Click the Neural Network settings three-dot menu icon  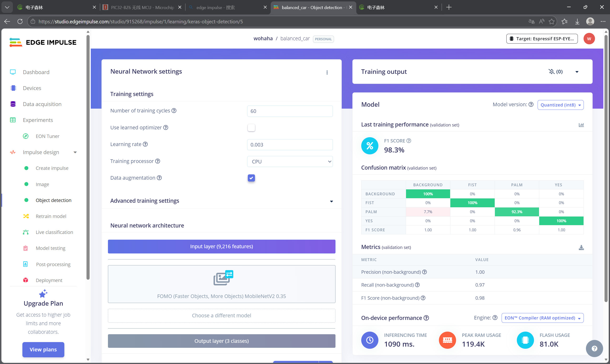tap(327, 72)
